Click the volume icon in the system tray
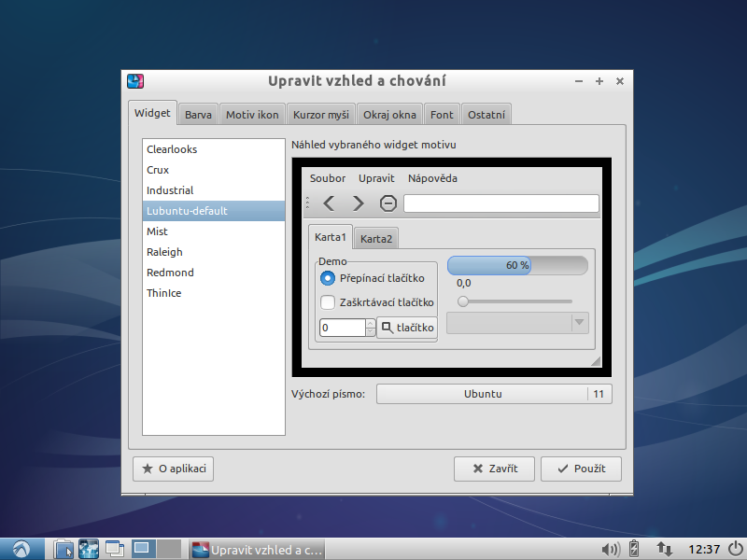 pyautogui.click(x=610, y=549)
